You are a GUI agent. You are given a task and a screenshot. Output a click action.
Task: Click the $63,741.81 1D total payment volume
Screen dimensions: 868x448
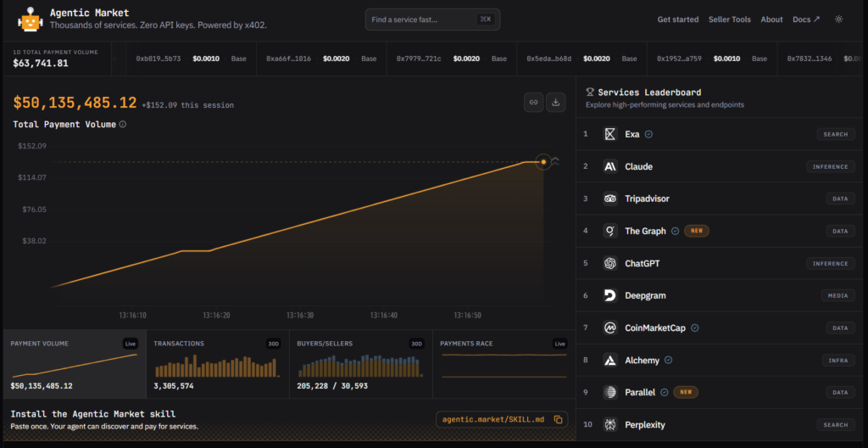41,63
